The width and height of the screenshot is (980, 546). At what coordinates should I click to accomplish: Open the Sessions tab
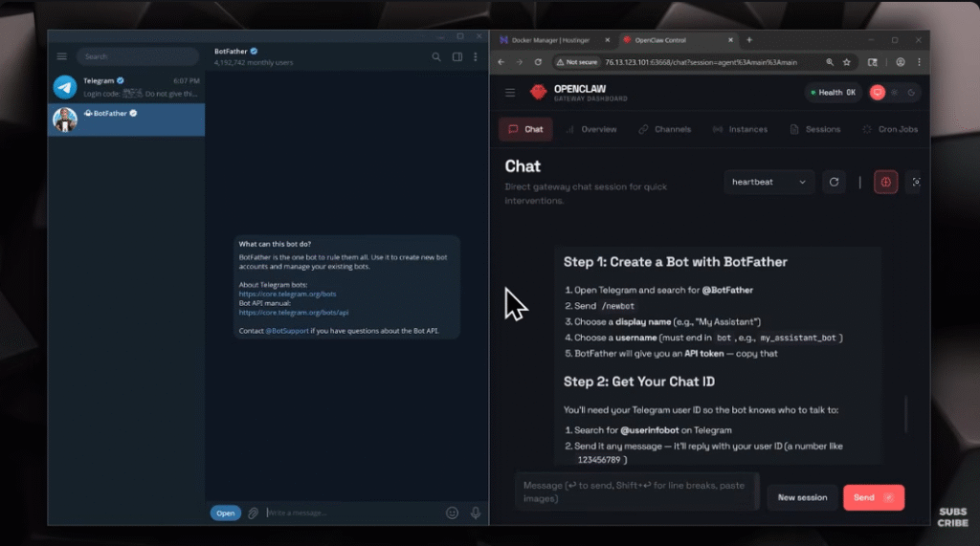[815, 129]
